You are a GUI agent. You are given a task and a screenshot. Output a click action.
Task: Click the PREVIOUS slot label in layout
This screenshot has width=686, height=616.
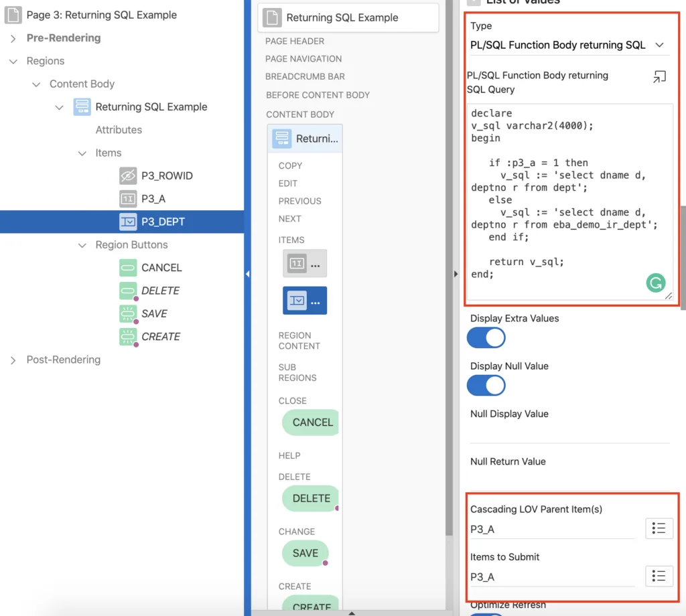tap(299, 201)
